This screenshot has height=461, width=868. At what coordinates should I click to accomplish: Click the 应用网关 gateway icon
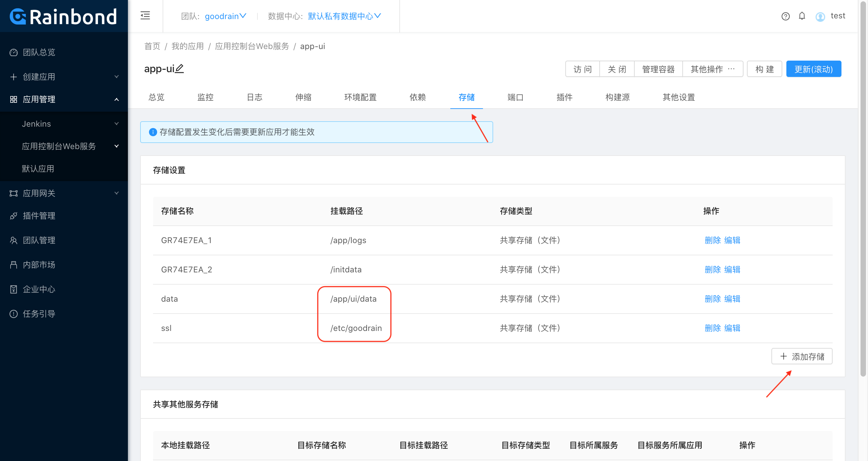coord(14,193)
